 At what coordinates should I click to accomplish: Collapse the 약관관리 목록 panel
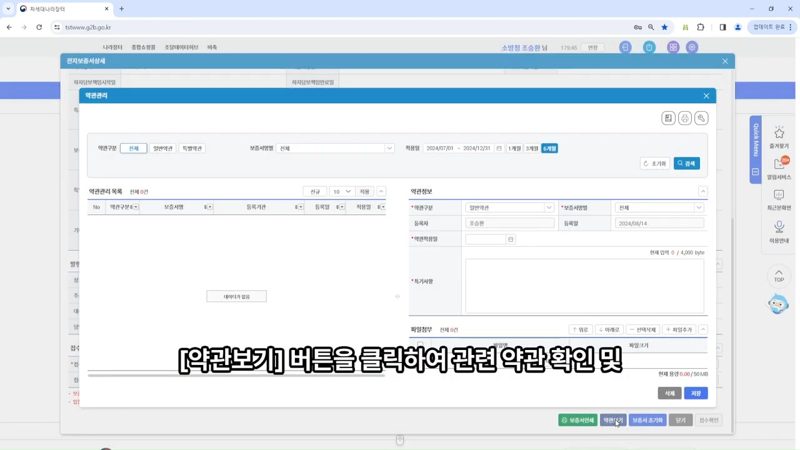381,191
